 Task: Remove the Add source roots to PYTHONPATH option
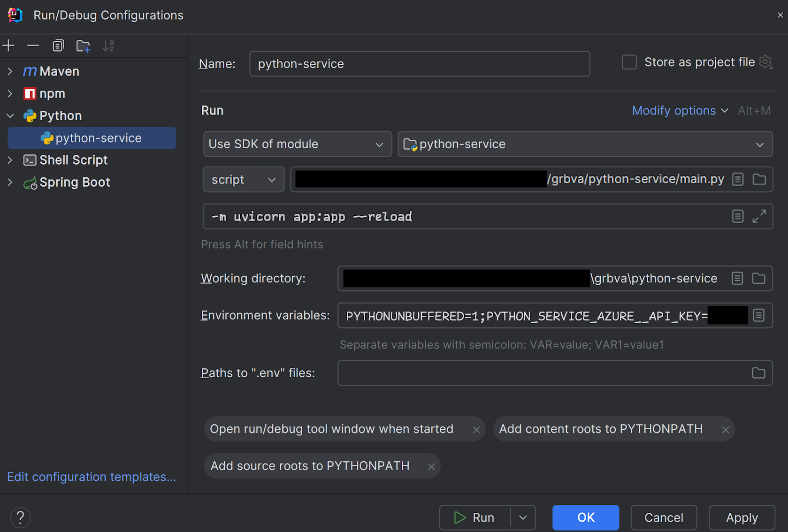pos(431,466)
